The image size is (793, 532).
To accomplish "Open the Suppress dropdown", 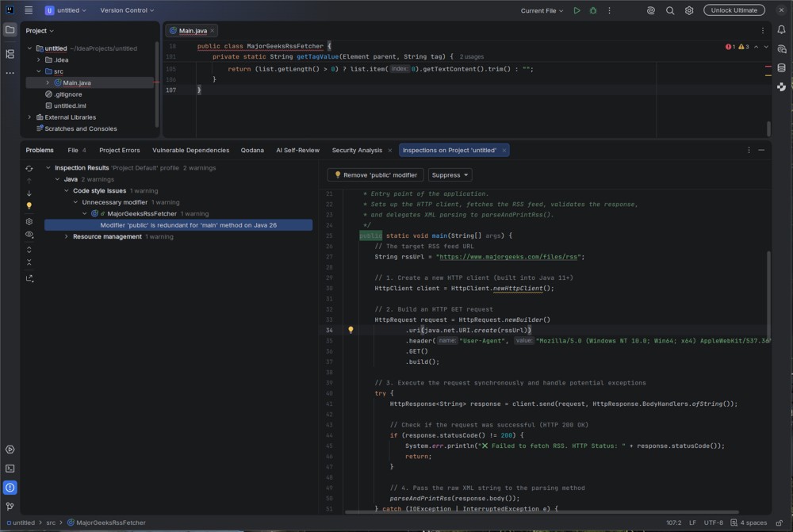I will [450, 175].
